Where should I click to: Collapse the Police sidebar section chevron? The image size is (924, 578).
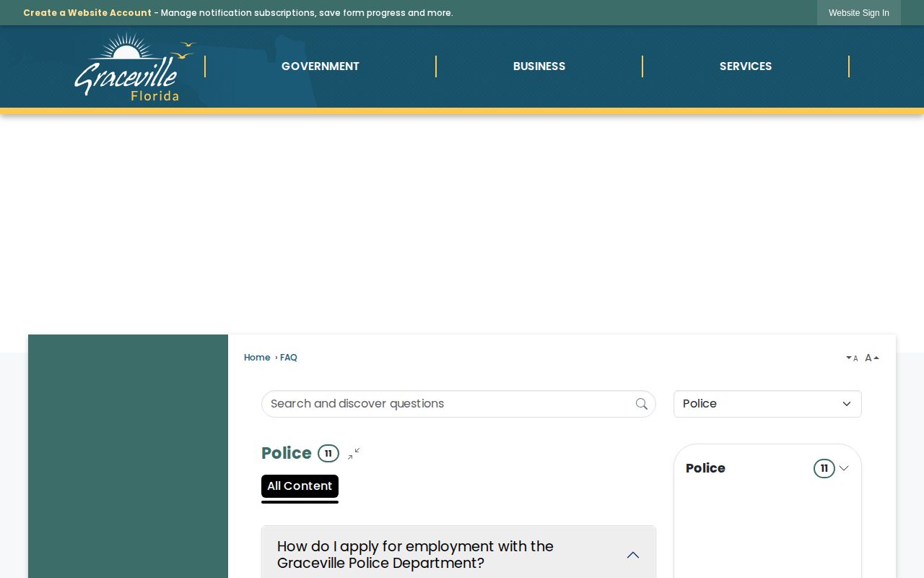pos(844,468)
